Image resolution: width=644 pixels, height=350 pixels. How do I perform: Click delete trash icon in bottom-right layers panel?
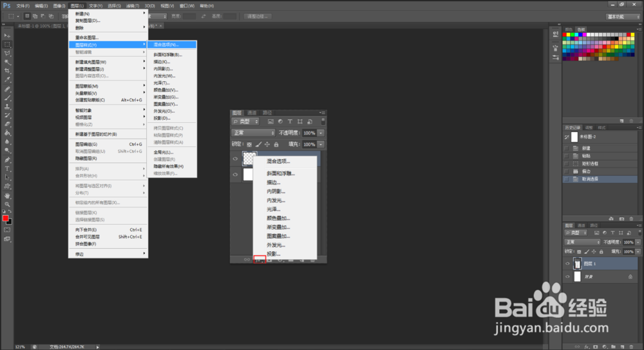click(631, 347)
